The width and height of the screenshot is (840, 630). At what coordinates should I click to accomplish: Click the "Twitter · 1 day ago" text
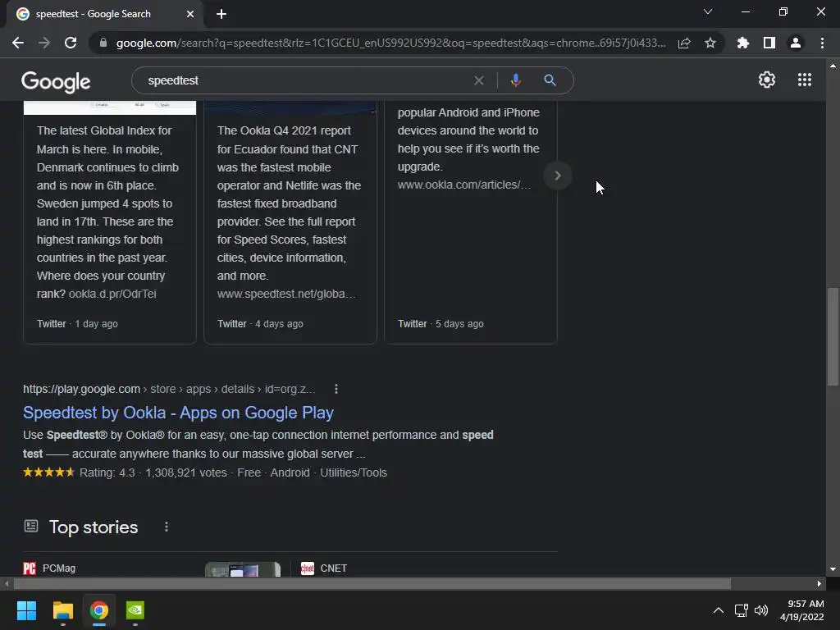tap(77, 323)
